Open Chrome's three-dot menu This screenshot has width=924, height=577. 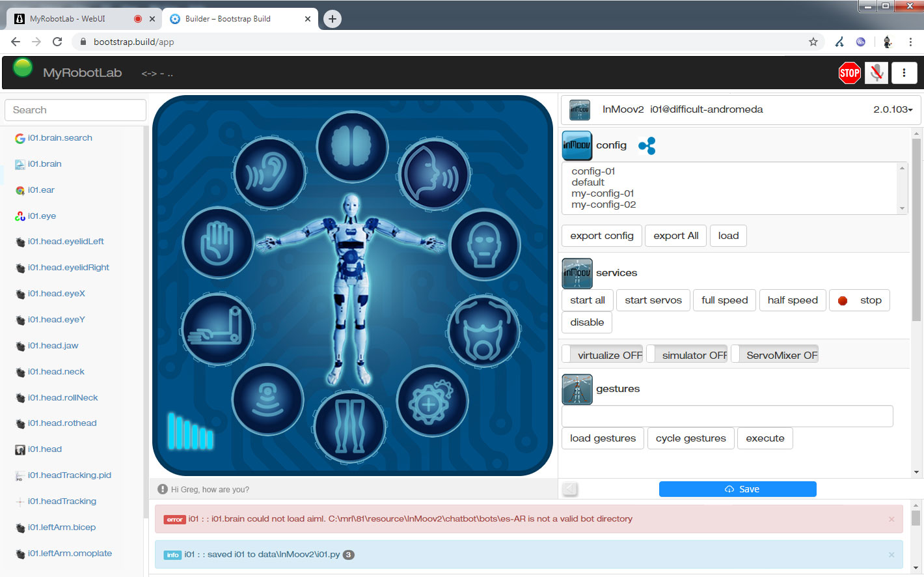[910, 42]
